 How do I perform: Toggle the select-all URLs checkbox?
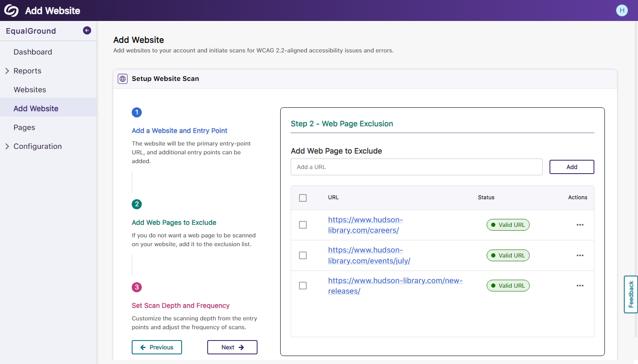(x=303, y=198)
